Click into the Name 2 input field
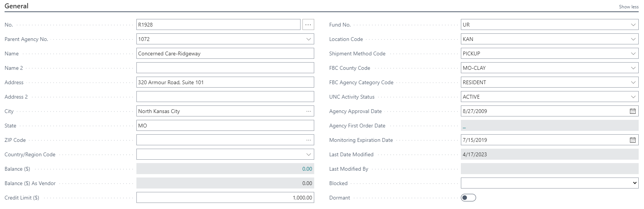 225,68
